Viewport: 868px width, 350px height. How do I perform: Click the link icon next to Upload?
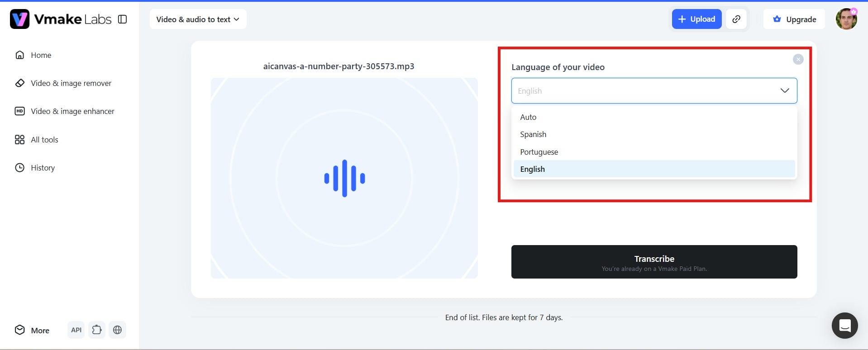tap(736, 19)
